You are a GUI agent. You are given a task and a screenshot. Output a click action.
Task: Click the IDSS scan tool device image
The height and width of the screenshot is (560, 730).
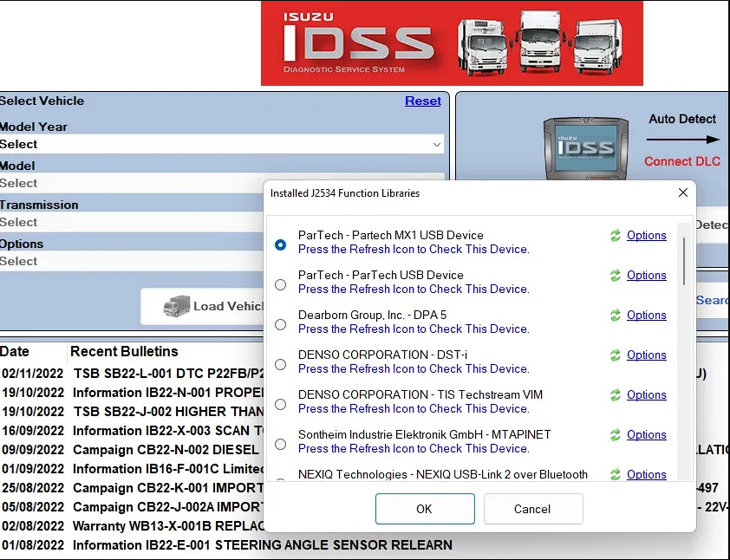(x=585, y=147)
